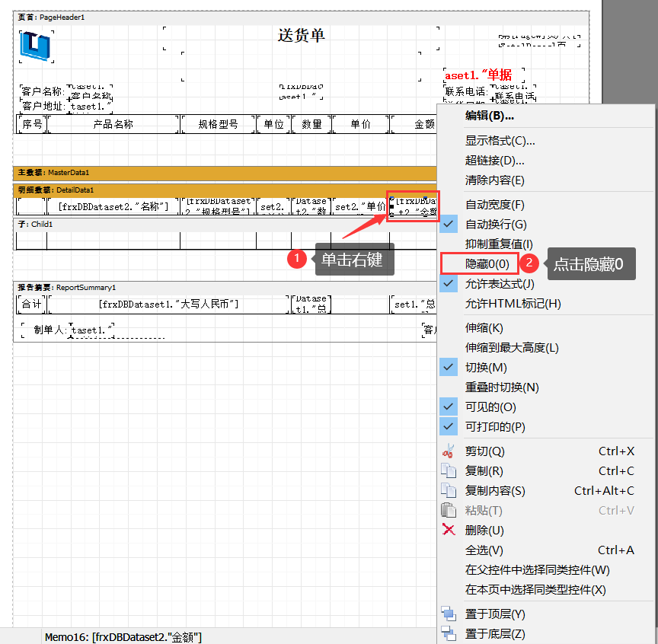The width and height of the screenshot is (658, 644).
Task: Enable the 伸缩(K) option
Action: click(484, 327)
